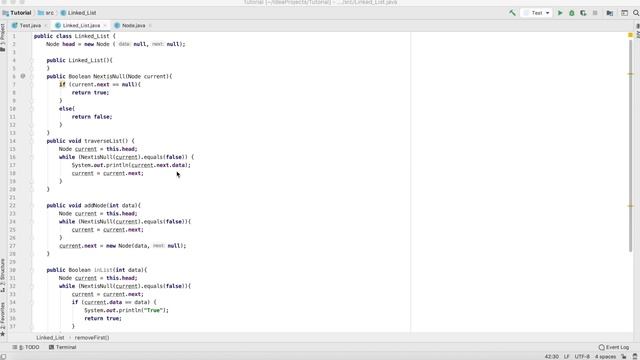Click the star icon on the Favorites sidebar
The width and height of the screenshot is (640, 360).
click(x=3, y=334)
